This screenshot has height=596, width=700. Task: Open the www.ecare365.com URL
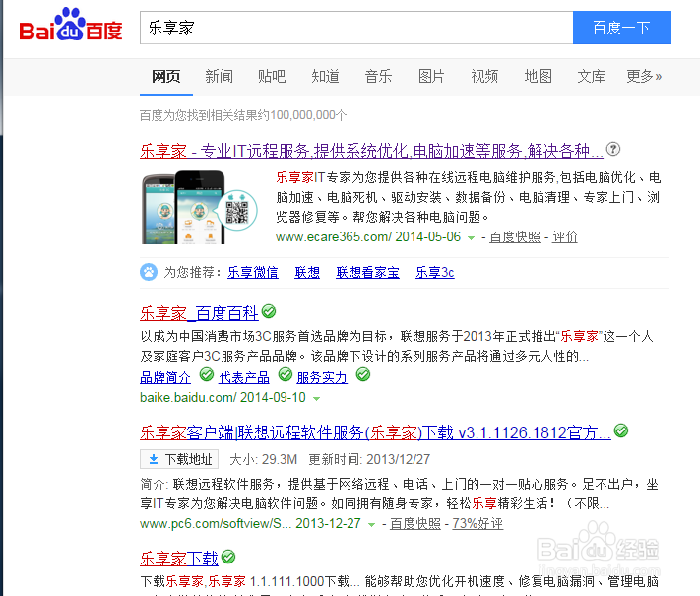pyautogui.click(x=334, y=236)
